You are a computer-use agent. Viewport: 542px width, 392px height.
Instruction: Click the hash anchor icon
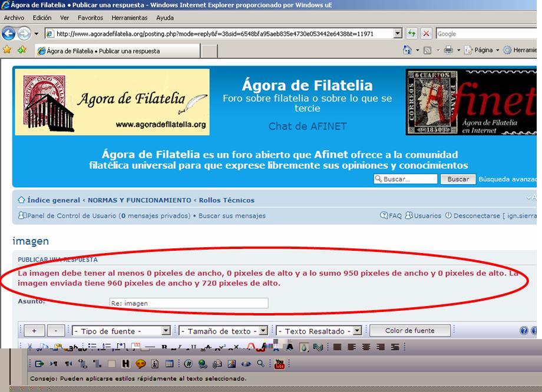(188, 364)
